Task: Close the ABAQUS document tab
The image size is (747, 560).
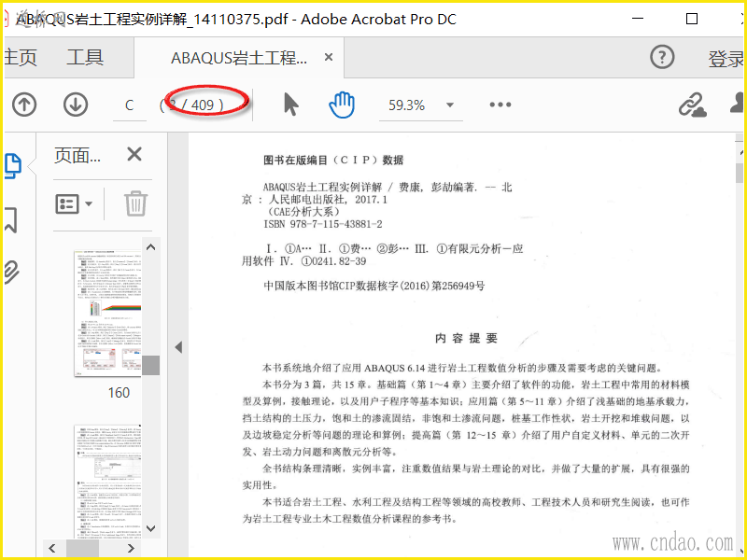Action: [329, 57]
